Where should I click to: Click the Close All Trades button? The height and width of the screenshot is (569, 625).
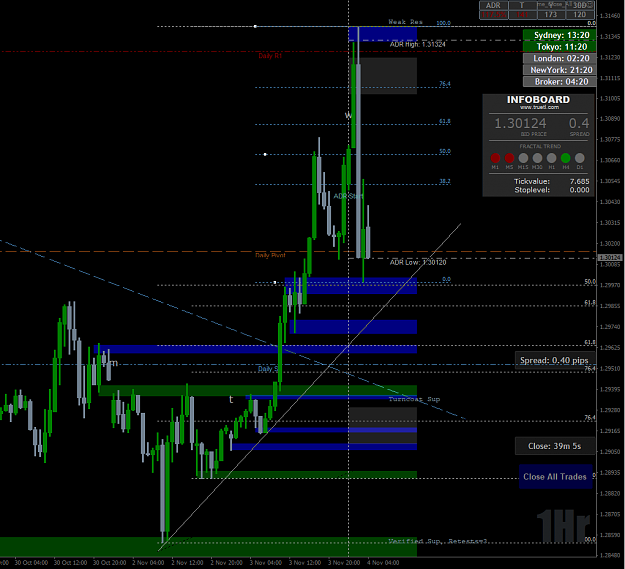(x=555, y=477)
